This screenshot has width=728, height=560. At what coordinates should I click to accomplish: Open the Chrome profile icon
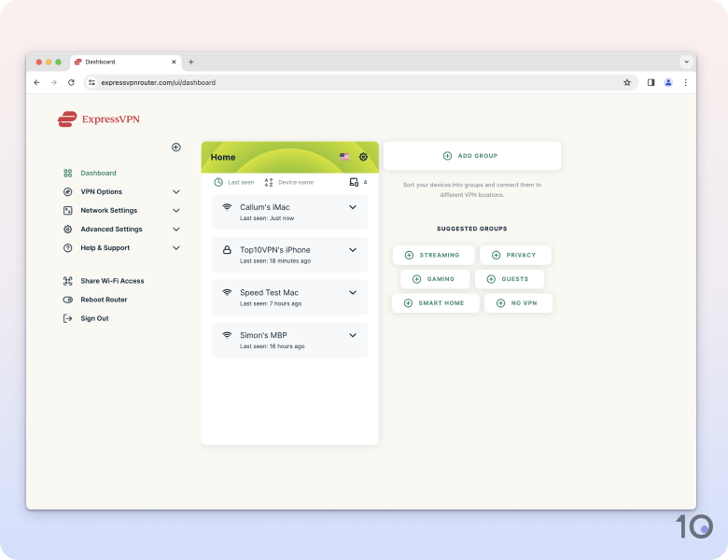(668, 83)
